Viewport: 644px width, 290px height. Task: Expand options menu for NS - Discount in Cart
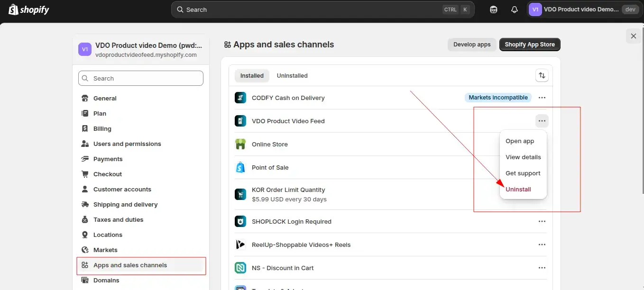click(542, 268)
